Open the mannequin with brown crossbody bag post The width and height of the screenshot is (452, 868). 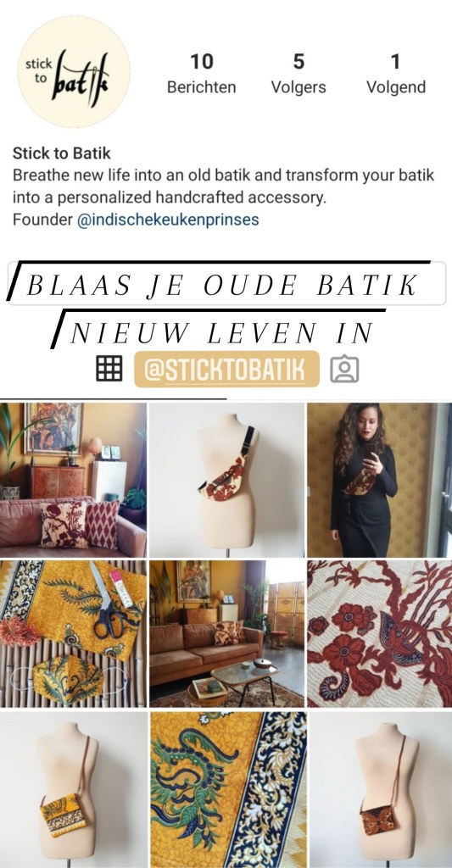(x=379, y=789)
